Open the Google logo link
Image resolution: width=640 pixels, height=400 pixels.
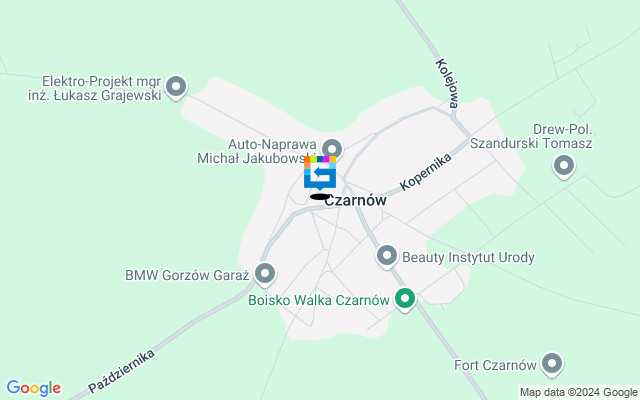click(34, 388)
